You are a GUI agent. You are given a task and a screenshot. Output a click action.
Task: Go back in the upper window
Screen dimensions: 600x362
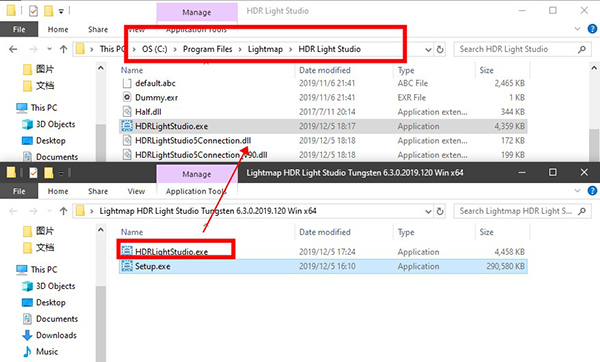pos(13,49)
